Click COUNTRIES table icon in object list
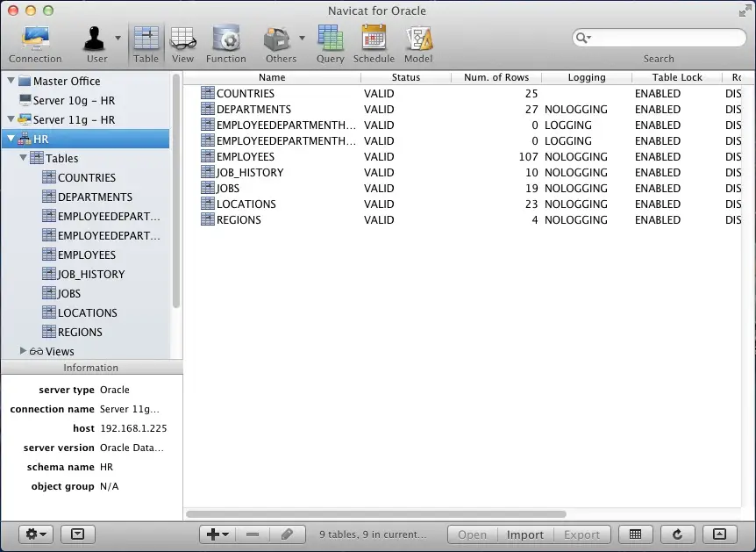This screenshot has height=552, width=756. coord(208,93)
